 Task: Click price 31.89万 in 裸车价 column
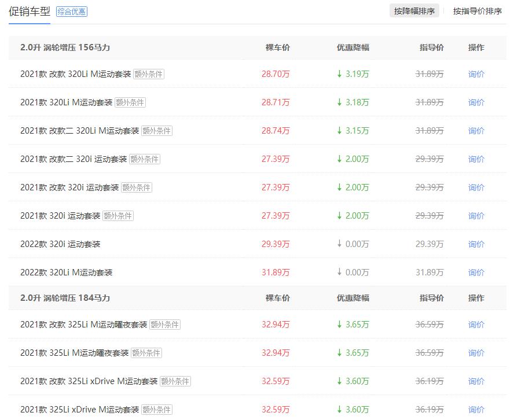pyautogui.click(x=276, y=272)
